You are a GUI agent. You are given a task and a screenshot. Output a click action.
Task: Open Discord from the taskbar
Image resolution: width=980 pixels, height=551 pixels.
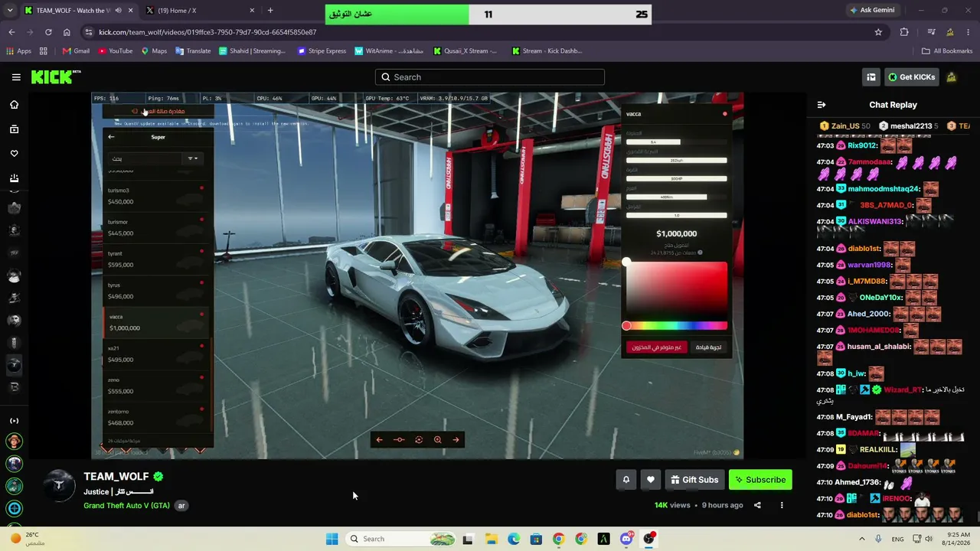click(x=626, y=539)
